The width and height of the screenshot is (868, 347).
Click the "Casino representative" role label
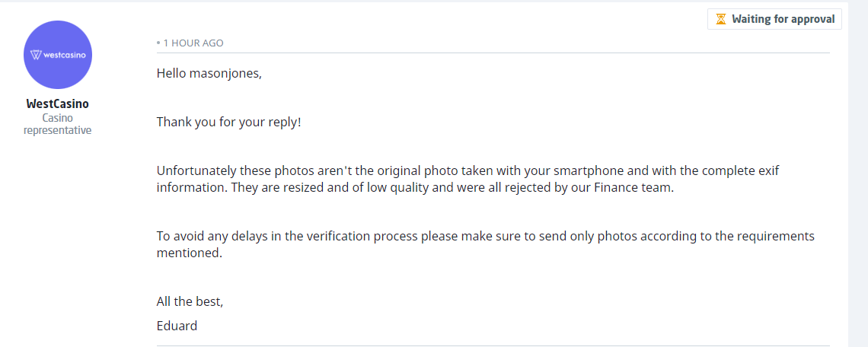point(58,124)
